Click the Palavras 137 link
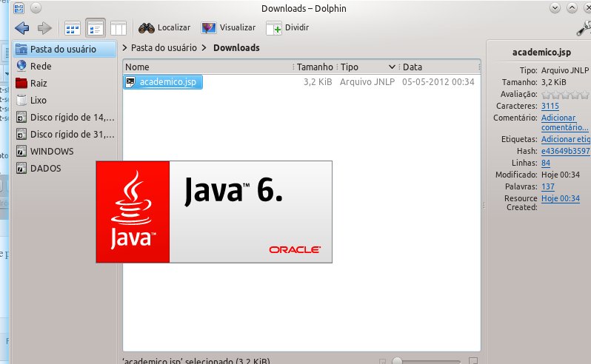This screenshot has width=591, height=364. click(x=547, y=186)
